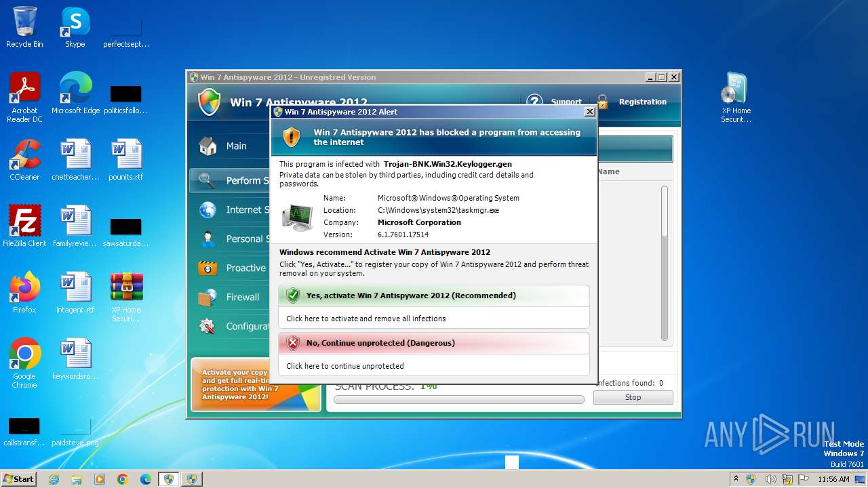
Task: Click the C:\Windows\system32\taskmgr.exe location text
Action: [x=438, y=210]
